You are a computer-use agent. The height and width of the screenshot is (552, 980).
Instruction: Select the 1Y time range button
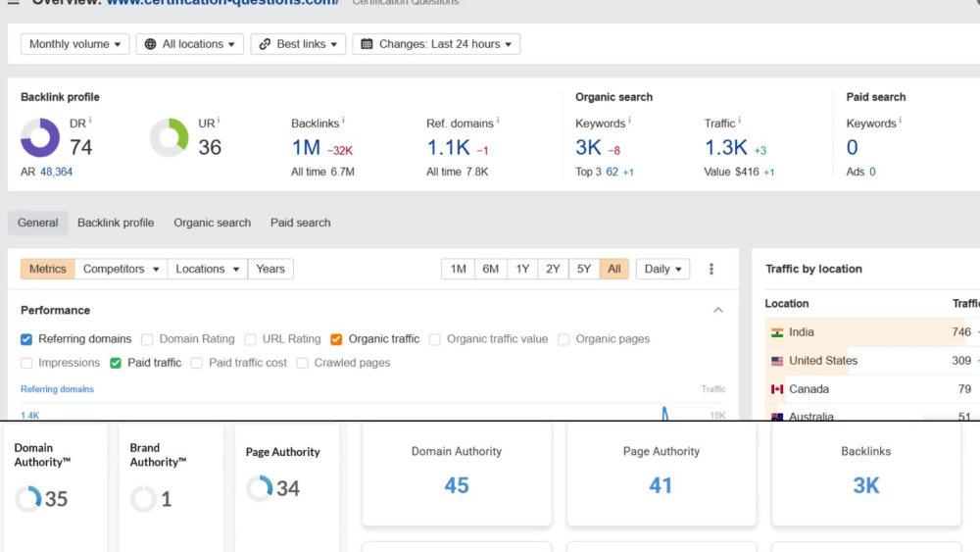(522, 269)
